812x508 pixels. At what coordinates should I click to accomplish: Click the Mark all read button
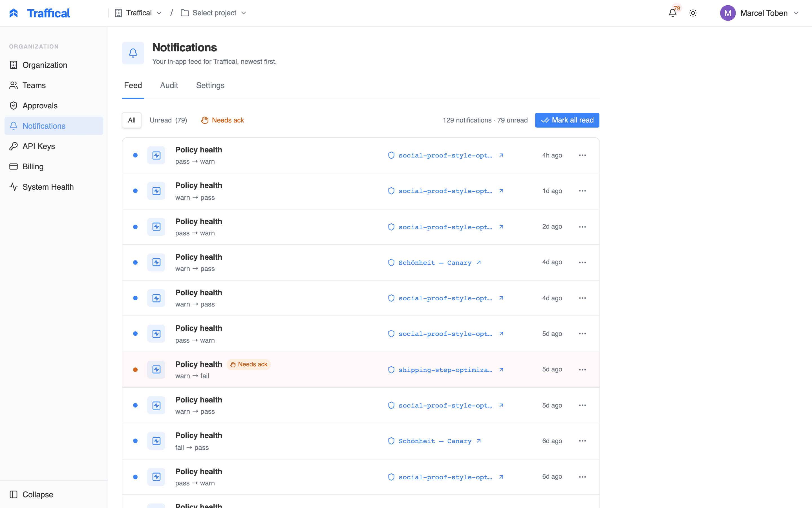coord(567,120)
